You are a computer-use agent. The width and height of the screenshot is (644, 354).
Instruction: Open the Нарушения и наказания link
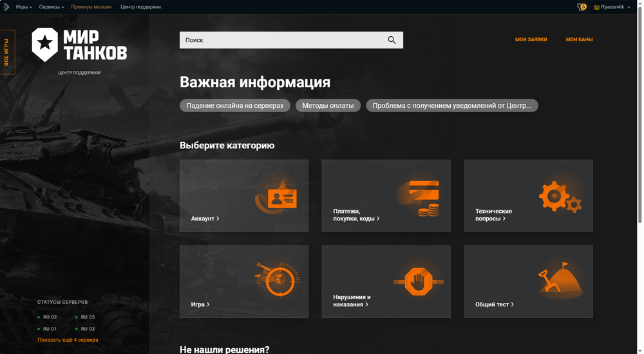coord(352,300)
